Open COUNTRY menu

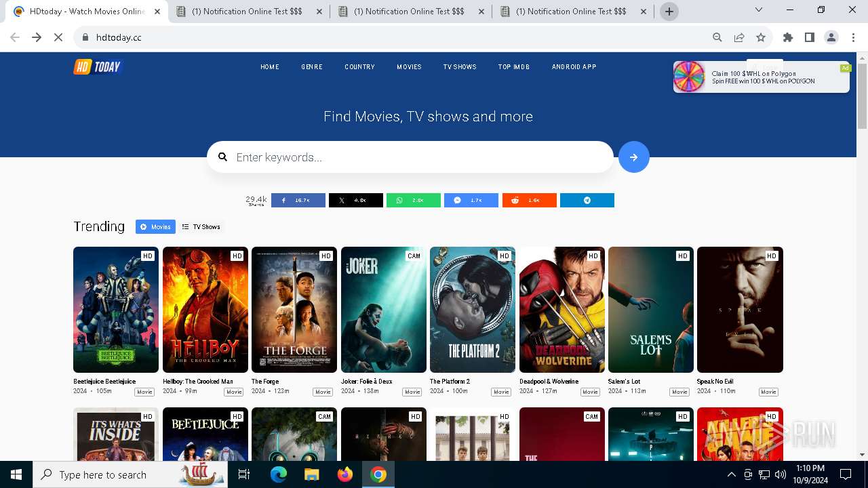pos(359,67)
